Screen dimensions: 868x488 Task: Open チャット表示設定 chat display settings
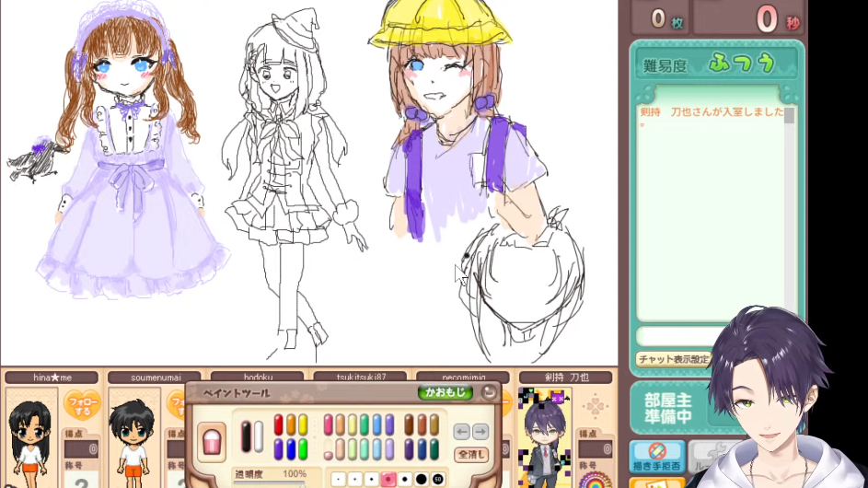point(673,359)
